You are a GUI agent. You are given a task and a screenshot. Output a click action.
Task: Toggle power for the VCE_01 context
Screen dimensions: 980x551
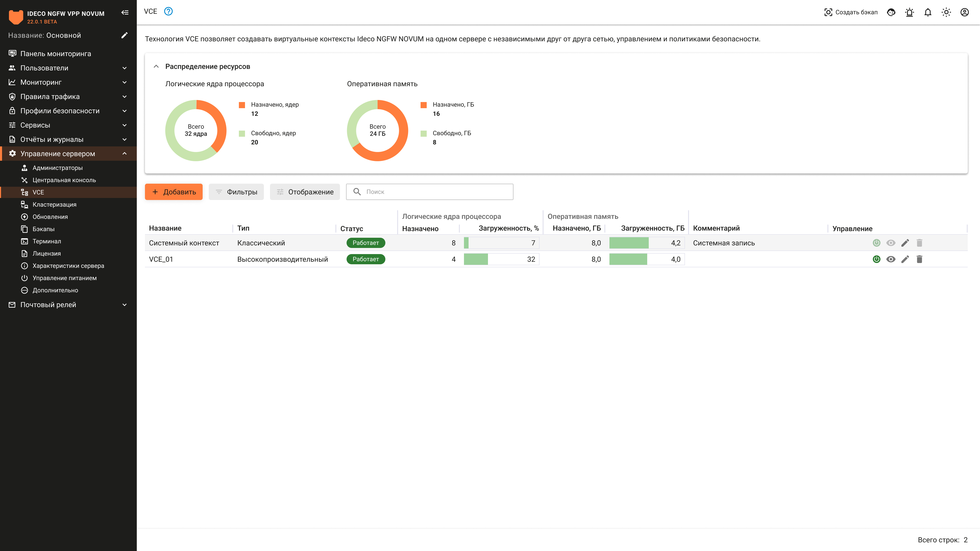877,259
